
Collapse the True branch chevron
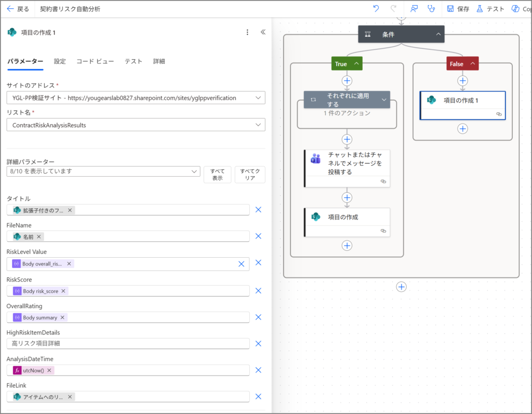tap(356, 64)
